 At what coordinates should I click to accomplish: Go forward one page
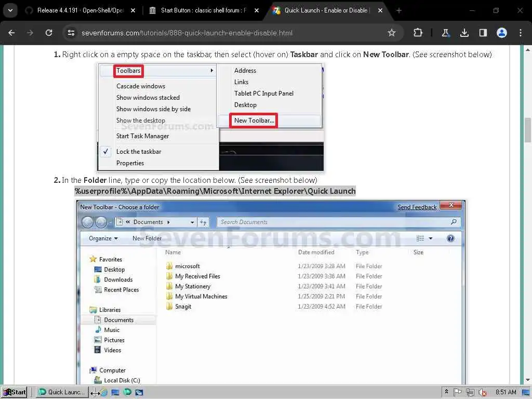[x=30, y=33]
